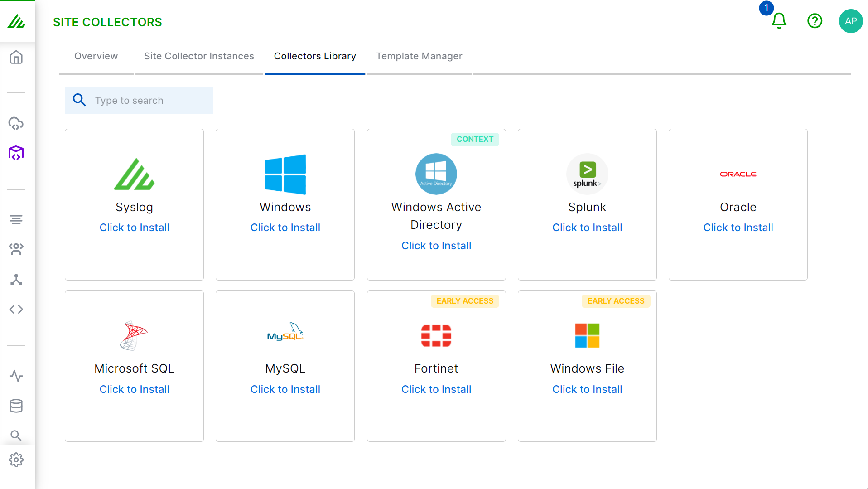
Task: Click the Windows Active Directory logo
Action: (436, 174)
